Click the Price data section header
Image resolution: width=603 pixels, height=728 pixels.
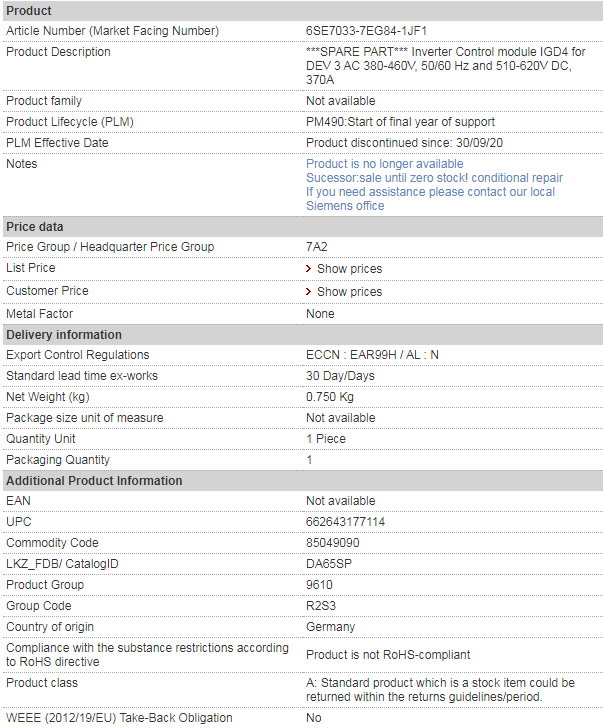(303, 227)
